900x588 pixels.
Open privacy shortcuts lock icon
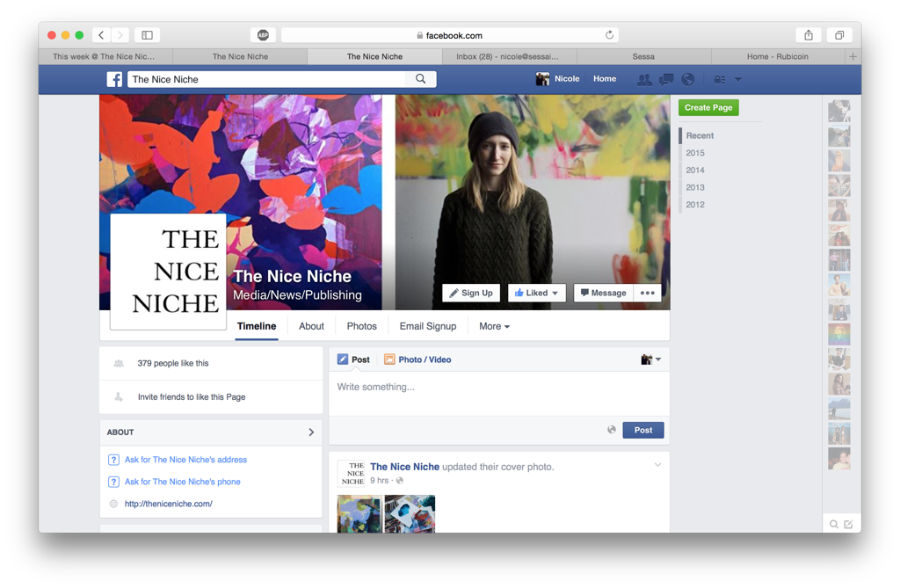pos(719,79)
